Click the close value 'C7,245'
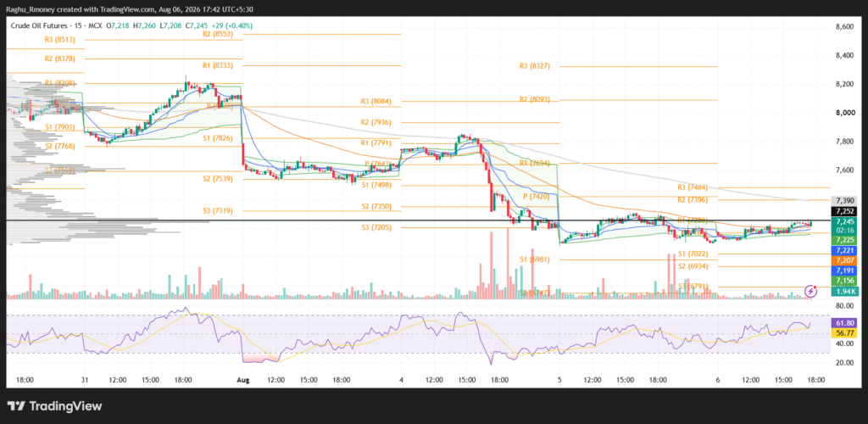 pos(196,26)
